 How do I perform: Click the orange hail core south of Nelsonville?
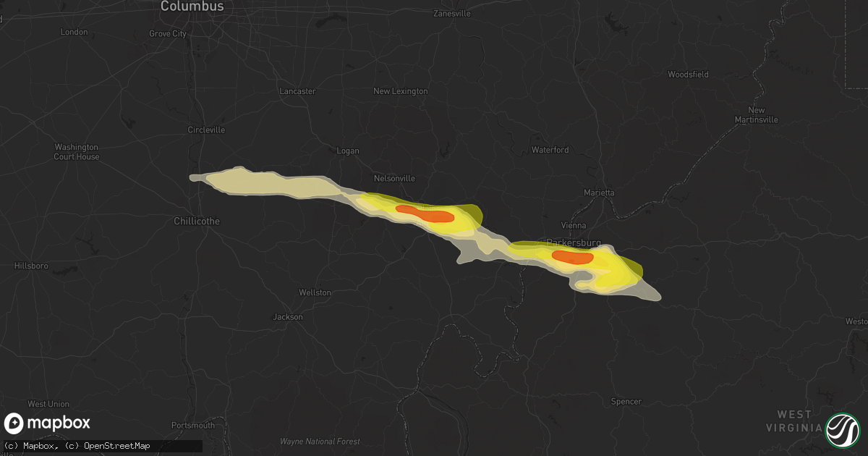426,214
